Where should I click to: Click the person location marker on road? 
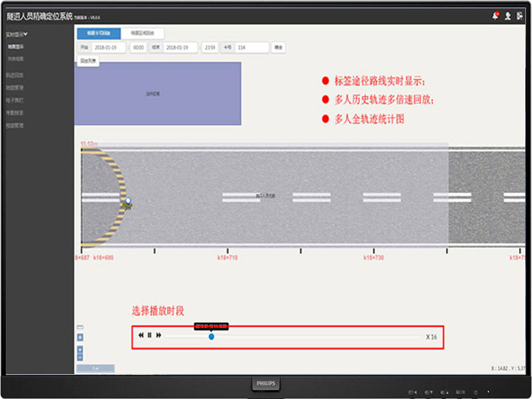coord(128,201)
